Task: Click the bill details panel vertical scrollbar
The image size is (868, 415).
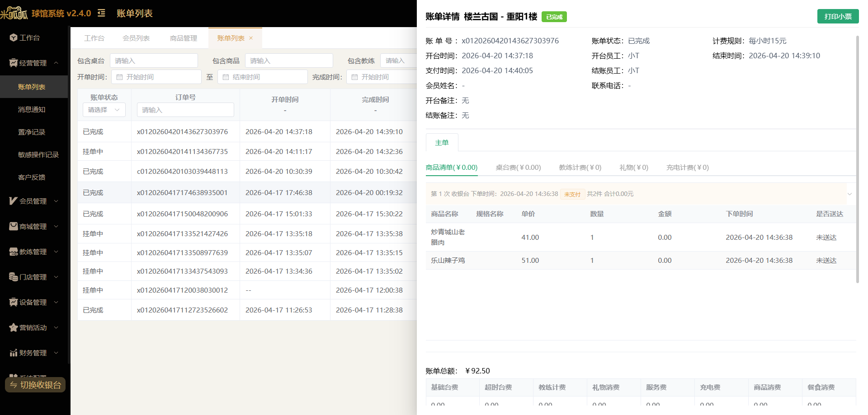Action: pyautogui.click(x=857, y=159)
